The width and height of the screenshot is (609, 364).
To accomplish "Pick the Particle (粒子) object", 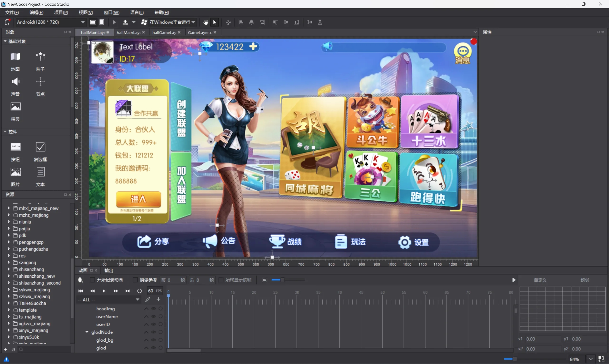I will (x=40, y=61).
